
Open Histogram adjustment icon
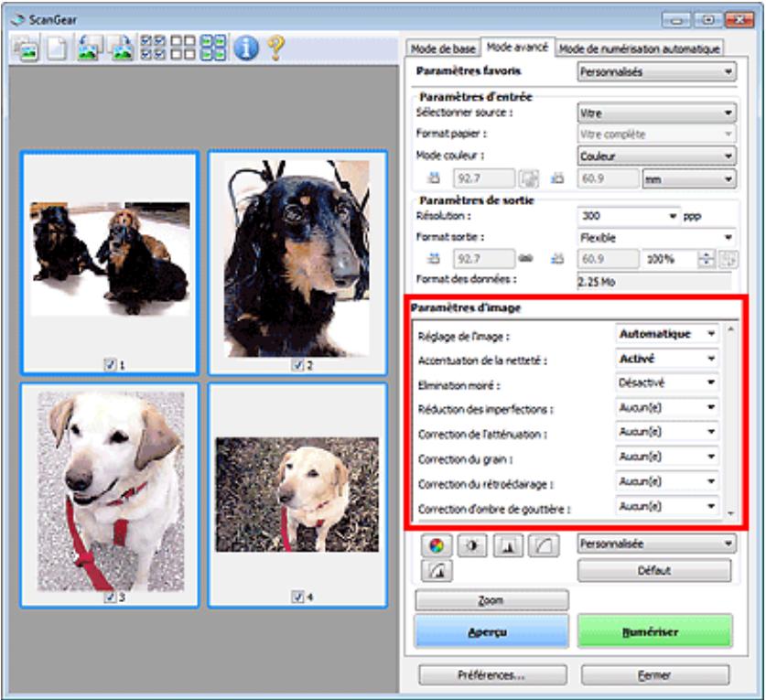(x=508, y=545)
